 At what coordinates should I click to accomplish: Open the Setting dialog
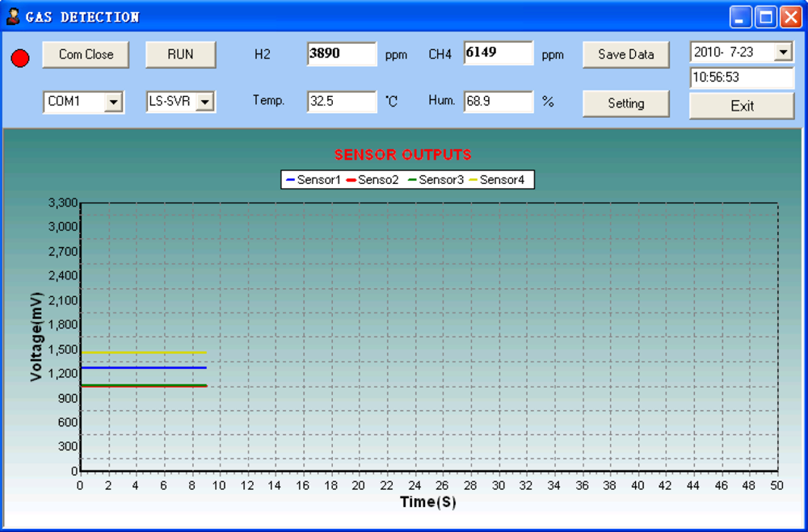click(x=625, y=103)
